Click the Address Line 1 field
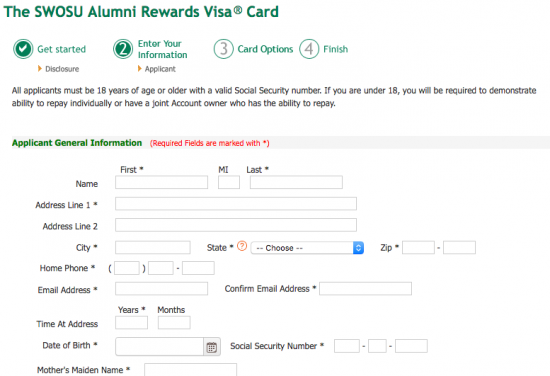Screen dimensions: 550x376 tap(236, 204)
